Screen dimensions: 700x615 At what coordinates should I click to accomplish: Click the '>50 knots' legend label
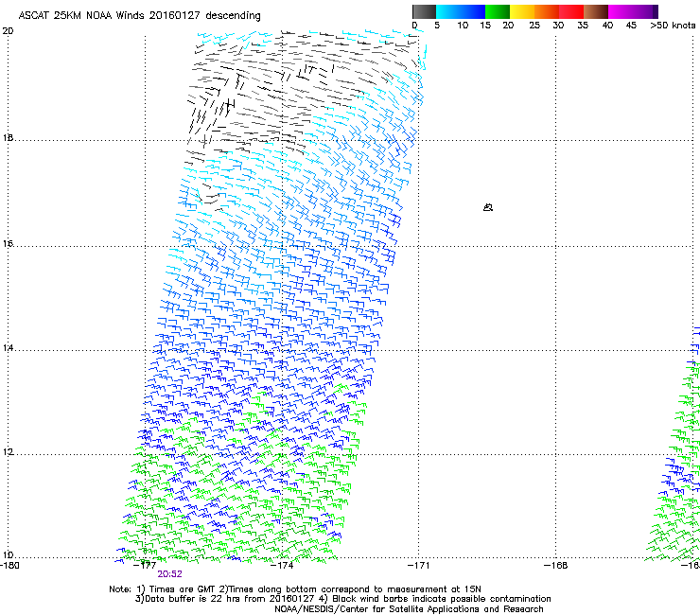(x=673, y=26)
